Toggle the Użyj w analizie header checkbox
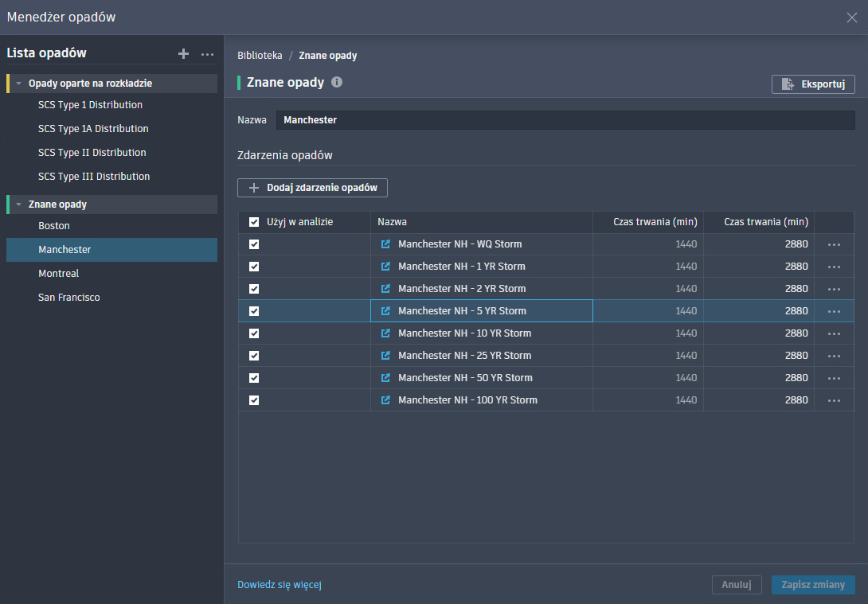This screenshot has width=868, height=604. point(254,222)
